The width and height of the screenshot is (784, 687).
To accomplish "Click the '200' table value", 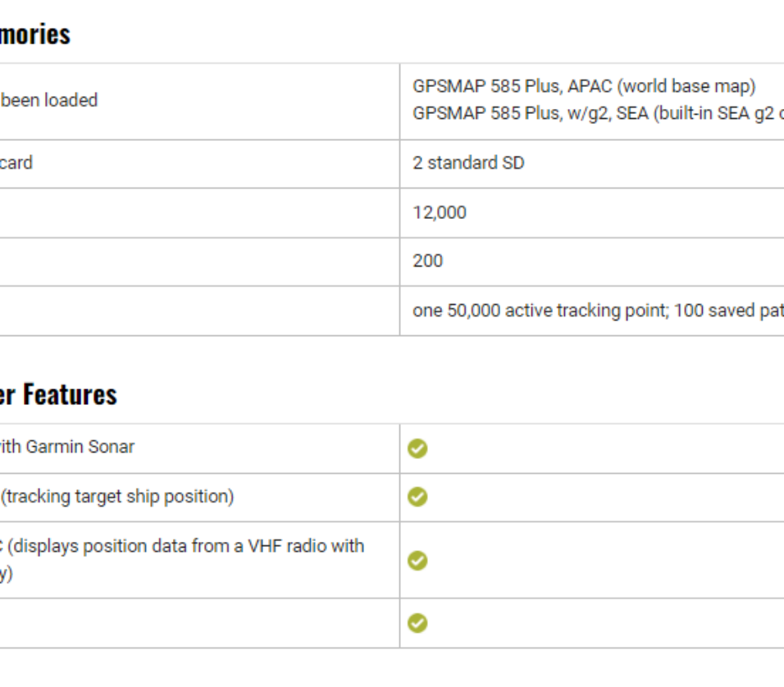I will click(427, 262).
